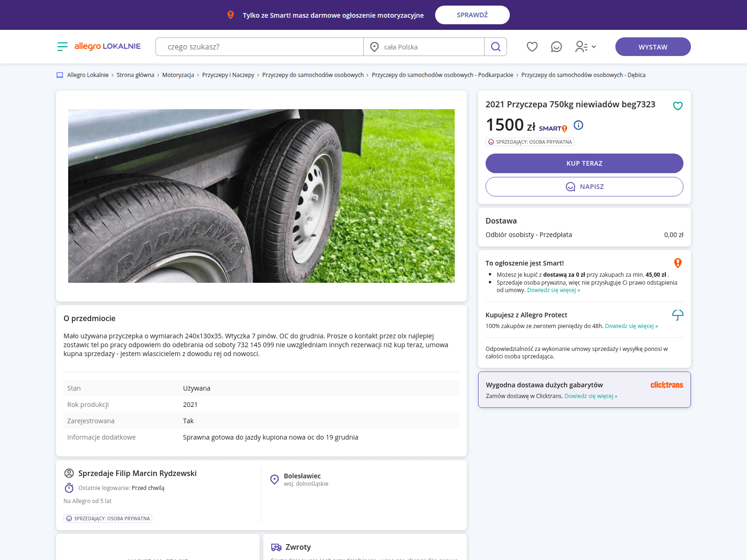Go to Strona główna breadcrumb
The width and height of the screenshot is (747, 560).
[135, 75]
